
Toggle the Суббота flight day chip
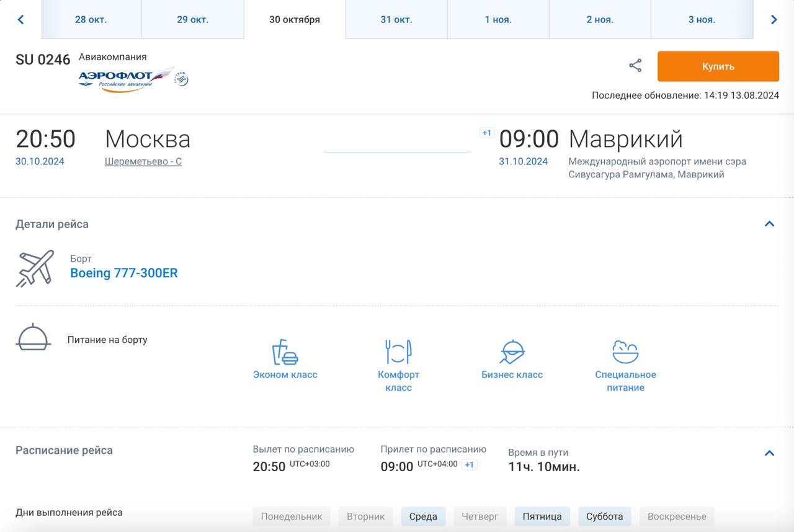coord(604,516)
